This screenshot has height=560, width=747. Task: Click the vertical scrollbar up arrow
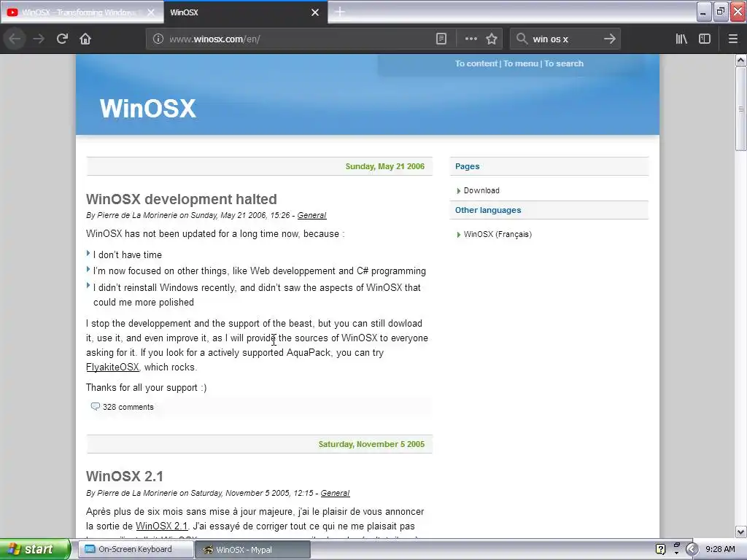click(740, 60)
